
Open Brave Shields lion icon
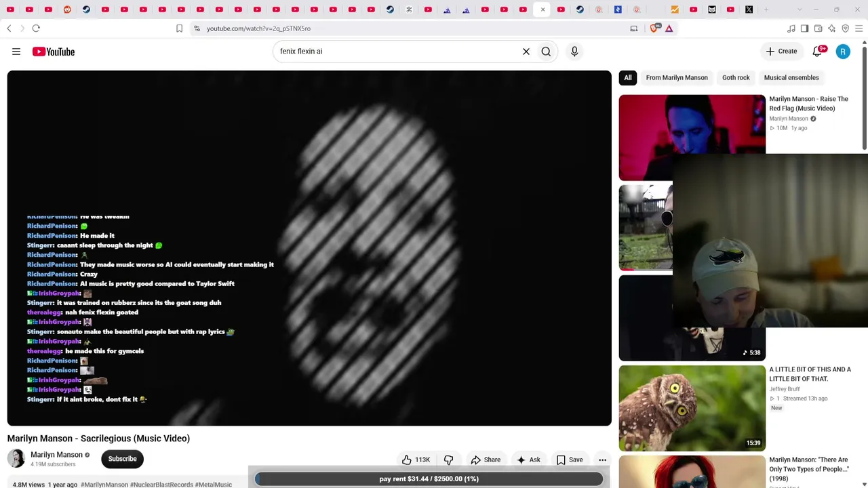pyautogui.click(x=654, y=28)
